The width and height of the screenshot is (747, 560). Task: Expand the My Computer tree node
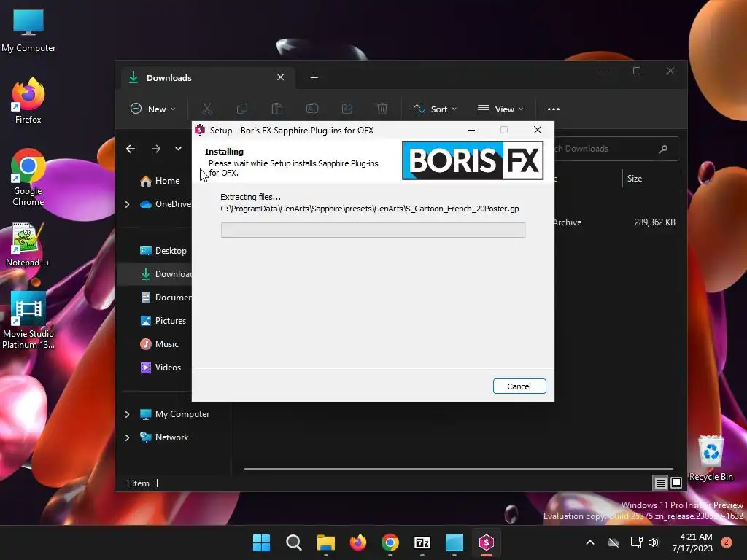[127, 414]
